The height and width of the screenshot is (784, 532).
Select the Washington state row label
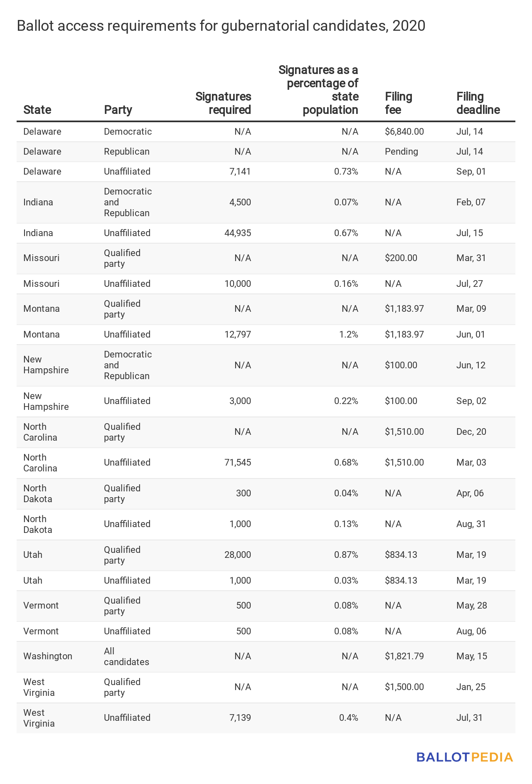click(x=48, y=656)
